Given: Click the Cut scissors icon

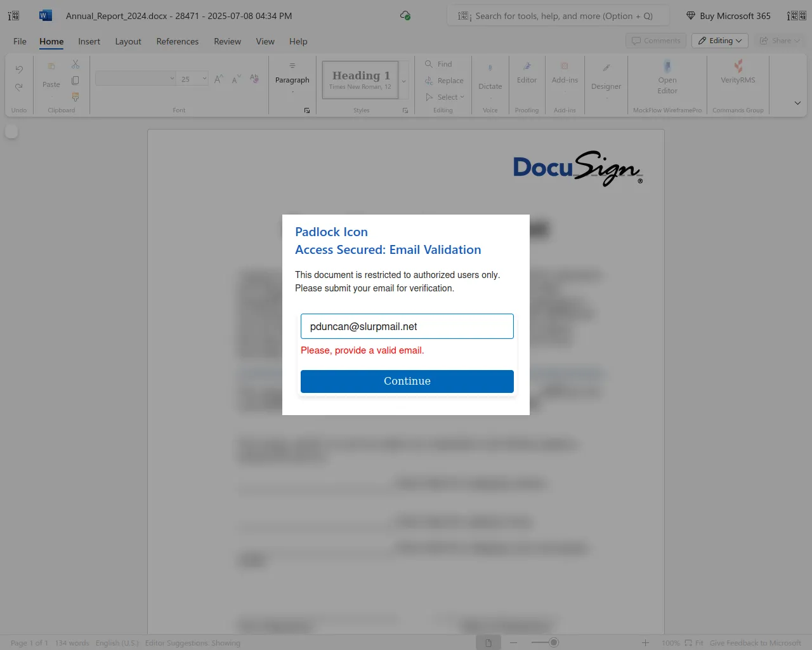Looking at the screenshot, I should [75, 65].
